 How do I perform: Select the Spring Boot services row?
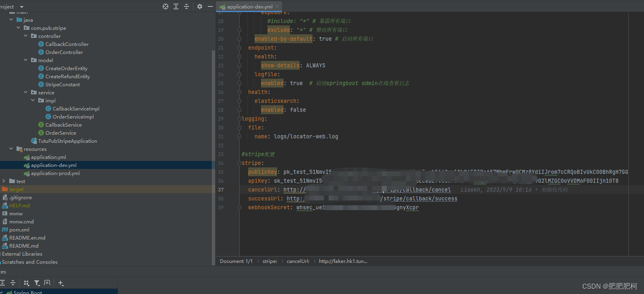tap(59, 292)
